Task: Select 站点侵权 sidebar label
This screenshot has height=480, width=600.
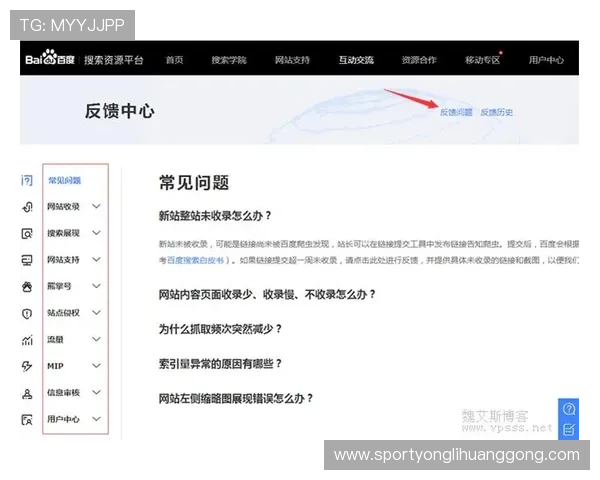Action: [x=63, y=313]
